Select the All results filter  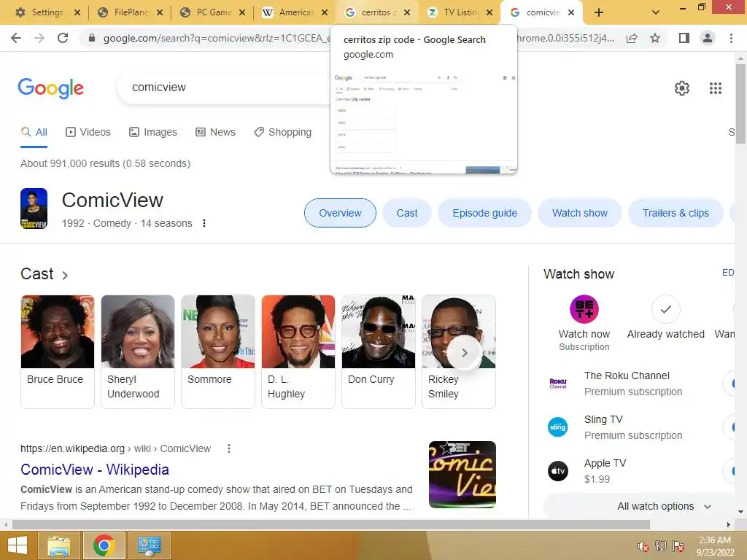click(x=34, y=132)
